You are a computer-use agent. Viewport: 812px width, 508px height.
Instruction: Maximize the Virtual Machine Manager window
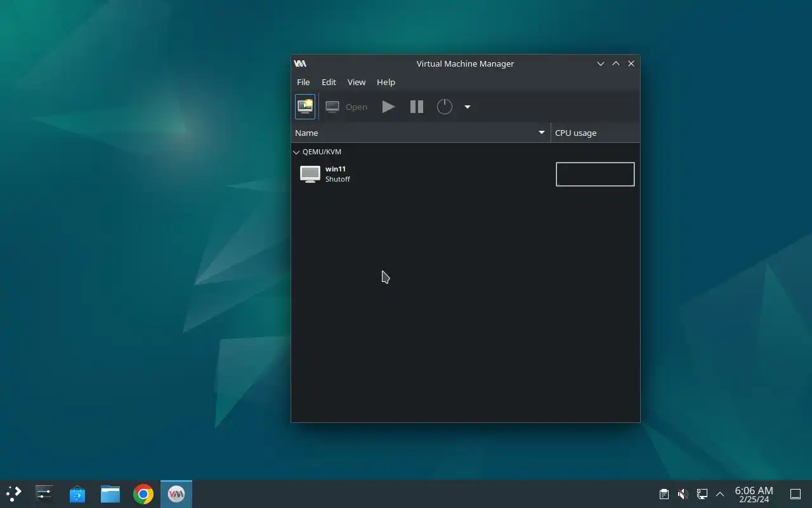(615, 63)
